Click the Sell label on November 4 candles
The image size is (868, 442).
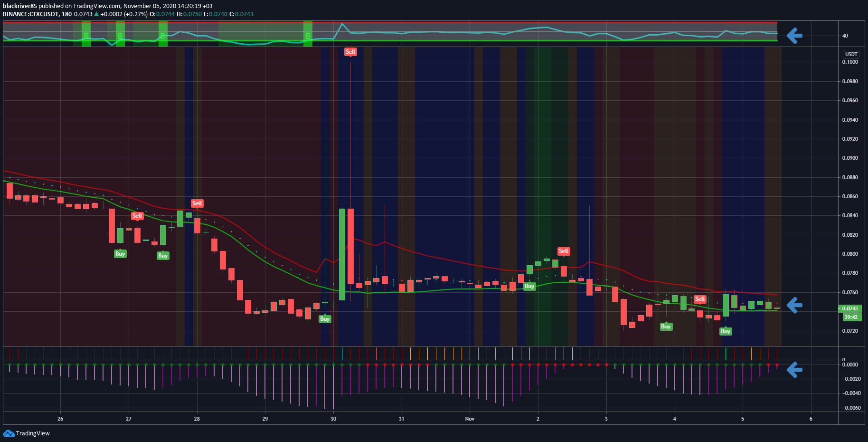click(x=700, y=299)
